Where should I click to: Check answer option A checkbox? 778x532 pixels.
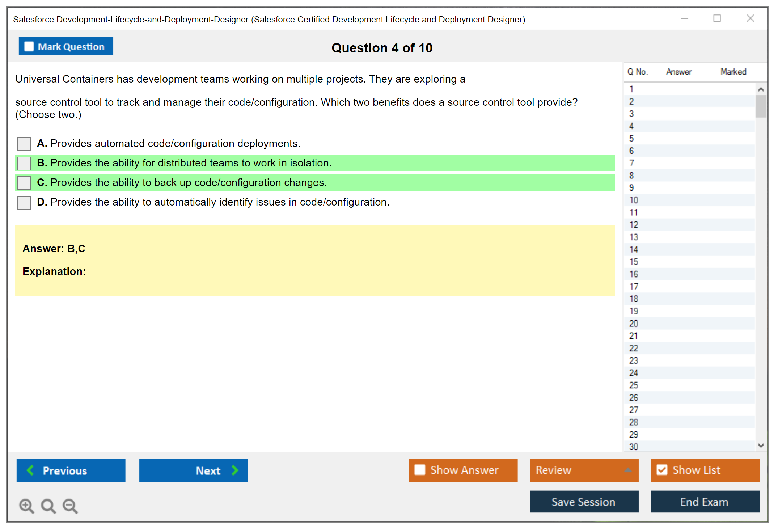pos(24,144)
